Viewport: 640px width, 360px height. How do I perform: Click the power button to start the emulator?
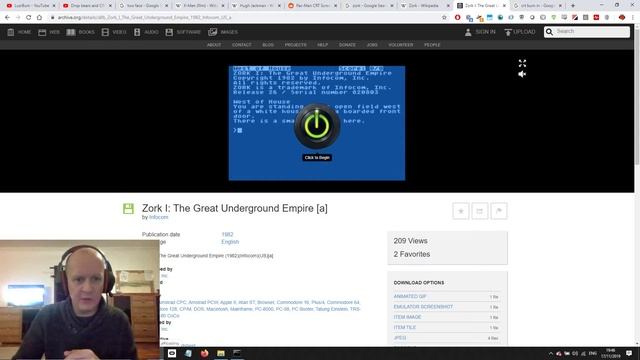pyautogui.click(x=317, y=126)
